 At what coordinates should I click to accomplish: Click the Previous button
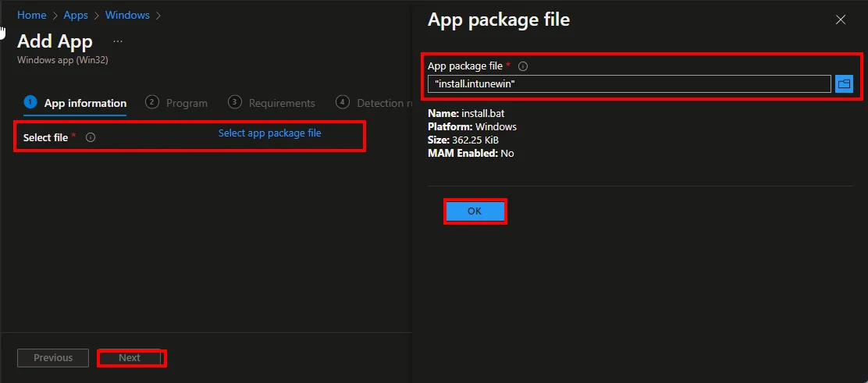(x=53, y=358)
